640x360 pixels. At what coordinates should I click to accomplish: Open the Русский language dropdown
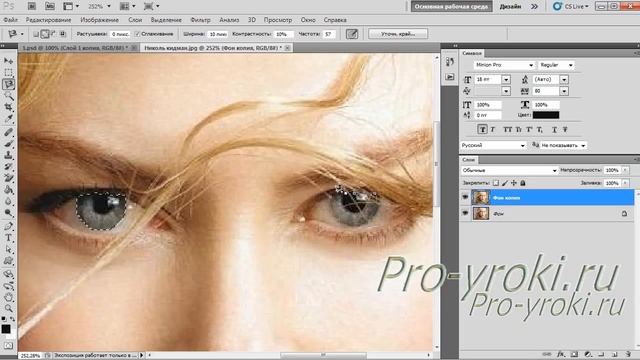point(493,145)
